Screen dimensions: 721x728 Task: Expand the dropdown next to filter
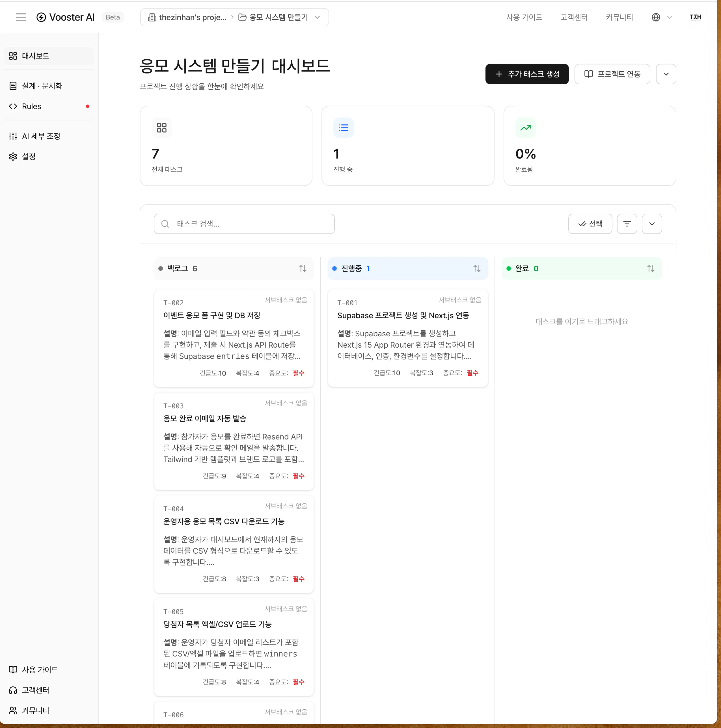[652, 224]
